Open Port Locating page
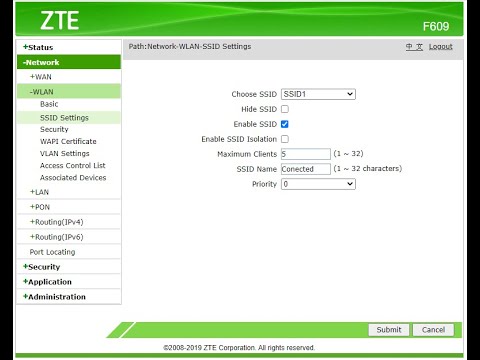 click(x=52, y=252)
